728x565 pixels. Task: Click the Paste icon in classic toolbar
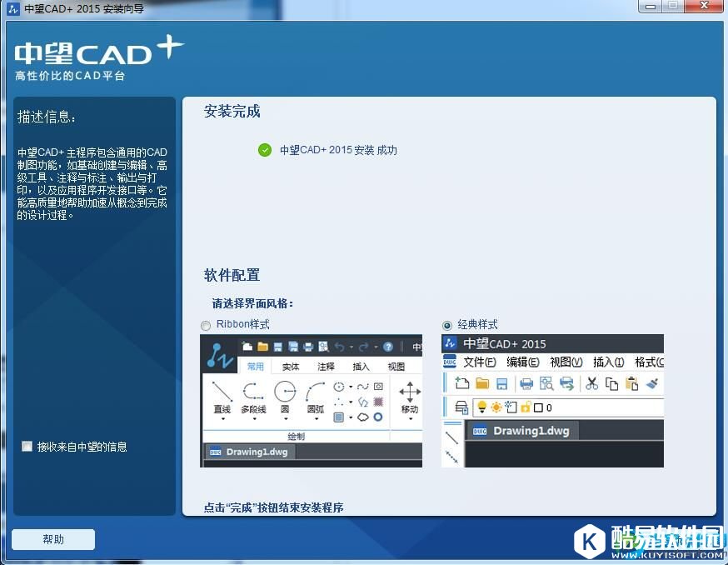coord(632,384)
